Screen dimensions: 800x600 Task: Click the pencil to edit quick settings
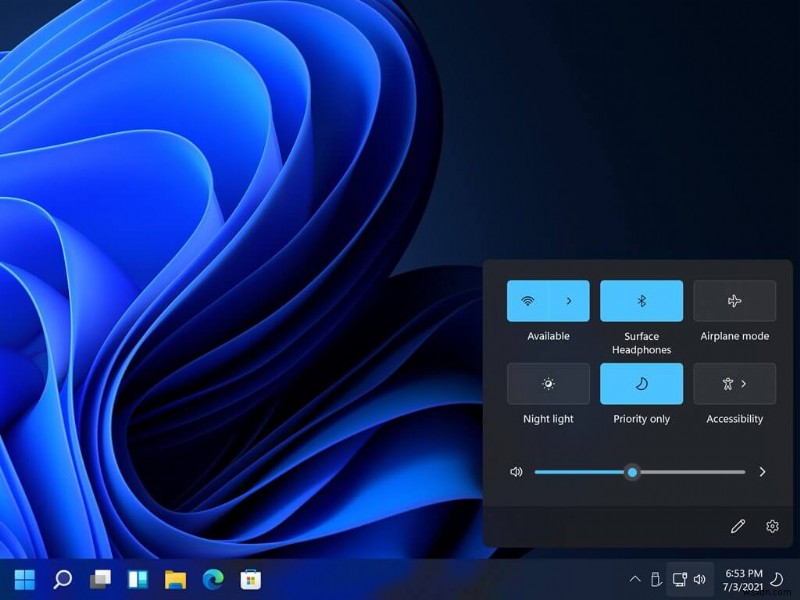click(x=738, y=525)
